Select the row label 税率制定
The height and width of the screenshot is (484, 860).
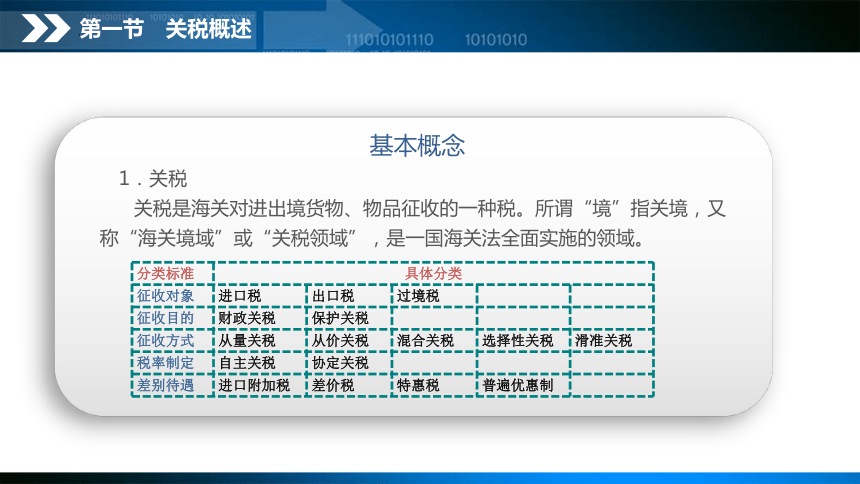click(x=165, y=363)
